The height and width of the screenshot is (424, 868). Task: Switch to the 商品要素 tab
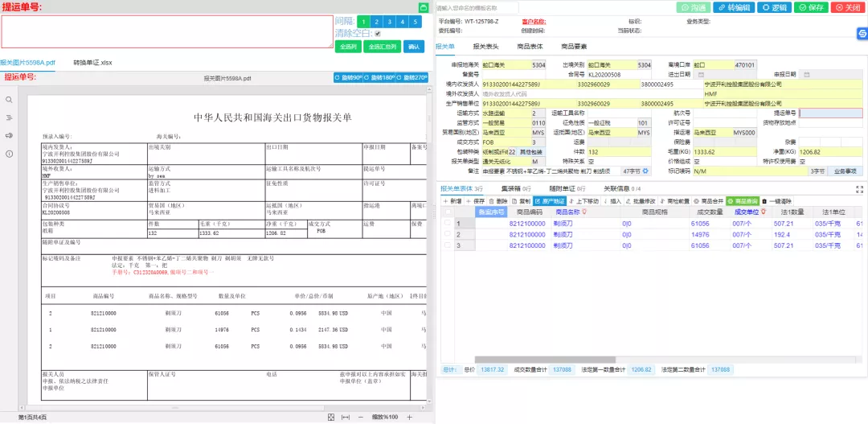[x=574, y=47]
